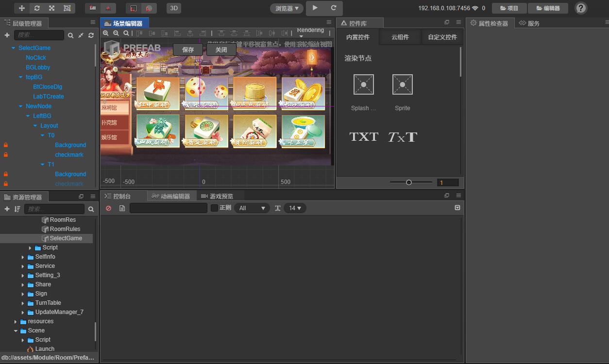Select the rect transform tool
Screen dimensions: 609x364
[67, 8]
